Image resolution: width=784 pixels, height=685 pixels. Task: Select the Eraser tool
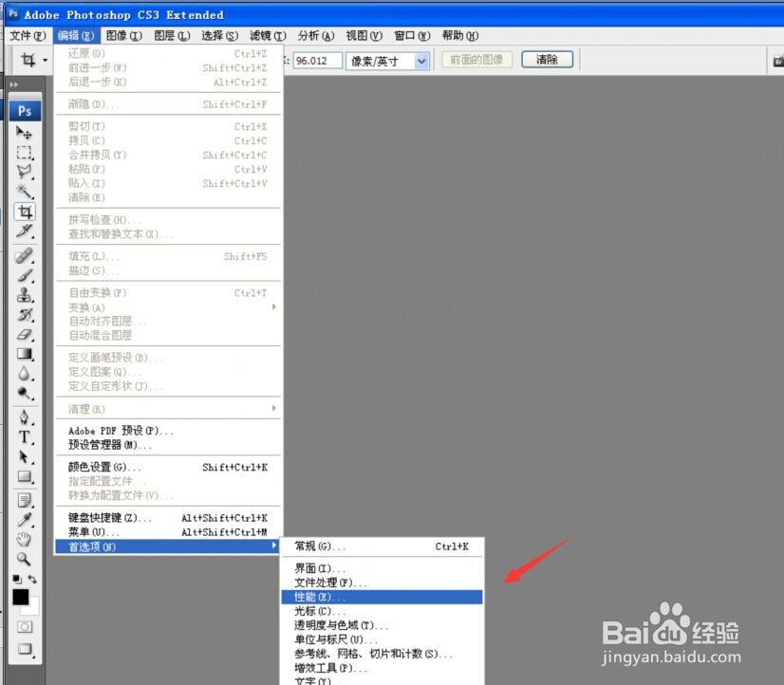pyautogui.click(x=24, y=334)
